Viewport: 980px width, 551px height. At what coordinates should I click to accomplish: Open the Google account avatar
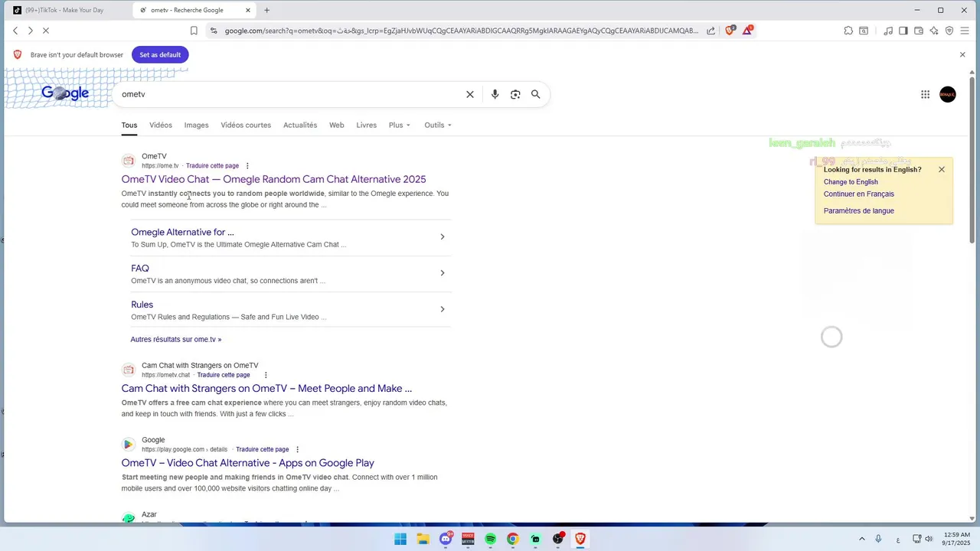coord(948,94)
